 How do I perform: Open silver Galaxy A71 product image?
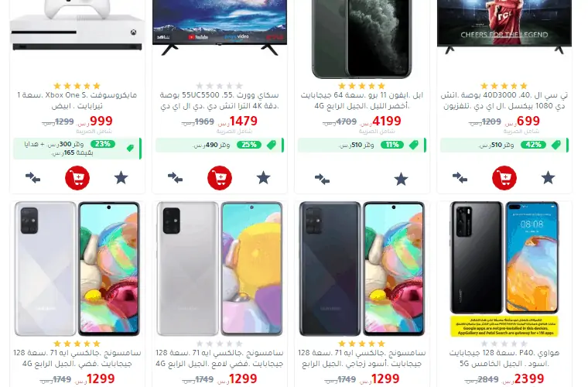pos(77,269)
